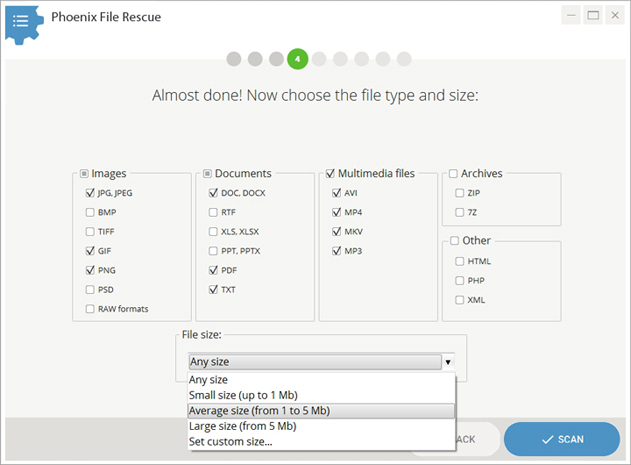Minimize the Phoenix File Rescue window
The image size is (631, 465).
point(571,16)
